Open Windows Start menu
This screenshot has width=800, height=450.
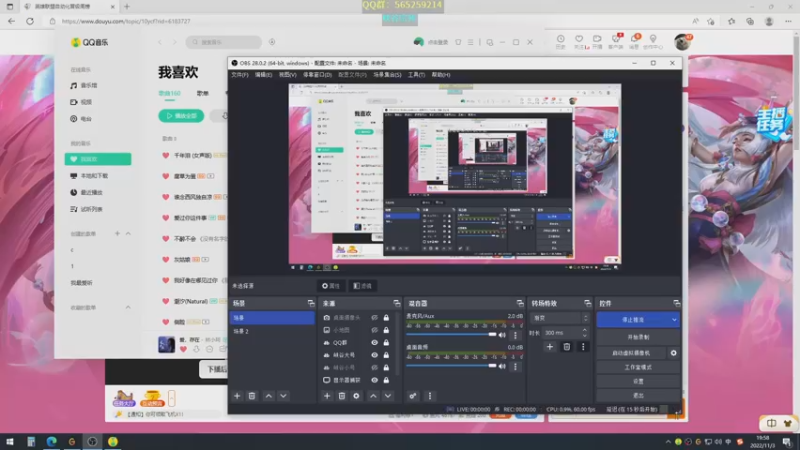(x=10, y=441)
